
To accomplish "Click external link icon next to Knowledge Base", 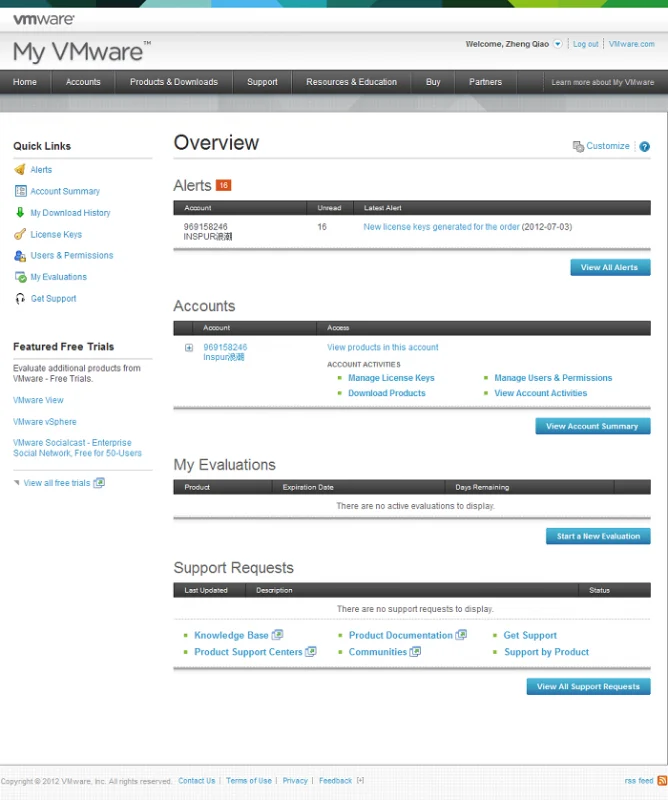I will coord(277,635).
